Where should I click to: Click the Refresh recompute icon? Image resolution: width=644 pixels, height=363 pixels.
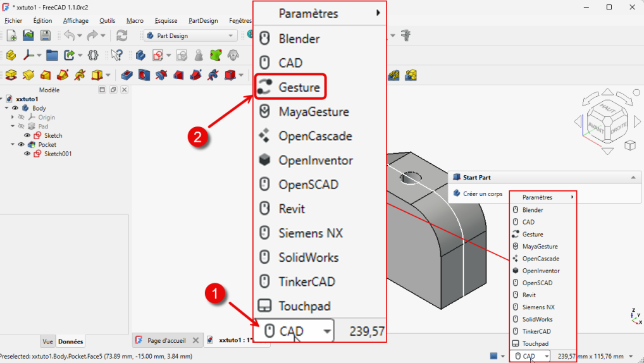tap(121, 35)
